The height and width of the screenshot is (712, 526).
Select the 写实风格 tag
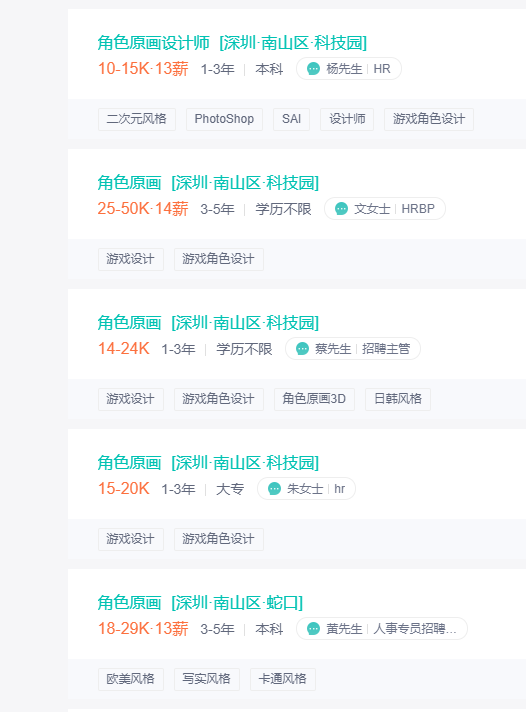coord(207,679)
